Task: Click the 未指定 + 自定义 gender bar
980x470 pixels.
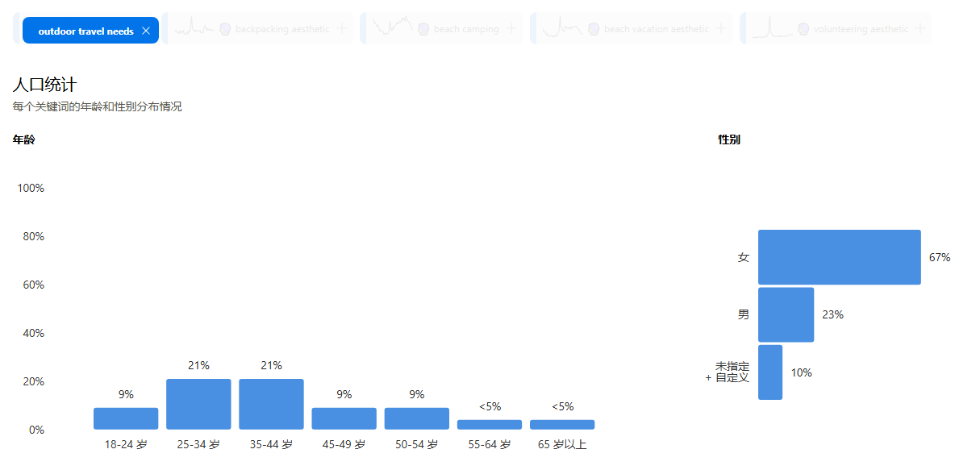Action: [770, 372]
